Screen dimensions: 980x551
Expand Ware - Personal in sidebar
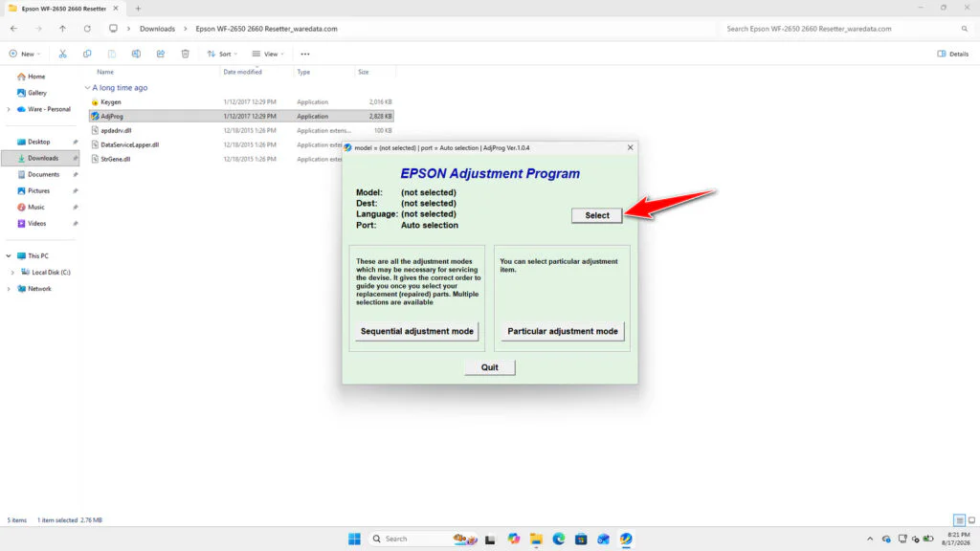[x=9, y=109]
